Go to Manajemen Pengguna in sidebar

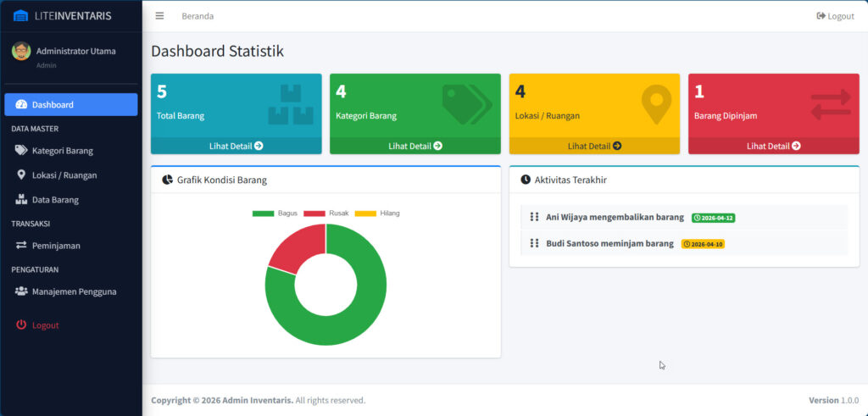pos(74,291)
